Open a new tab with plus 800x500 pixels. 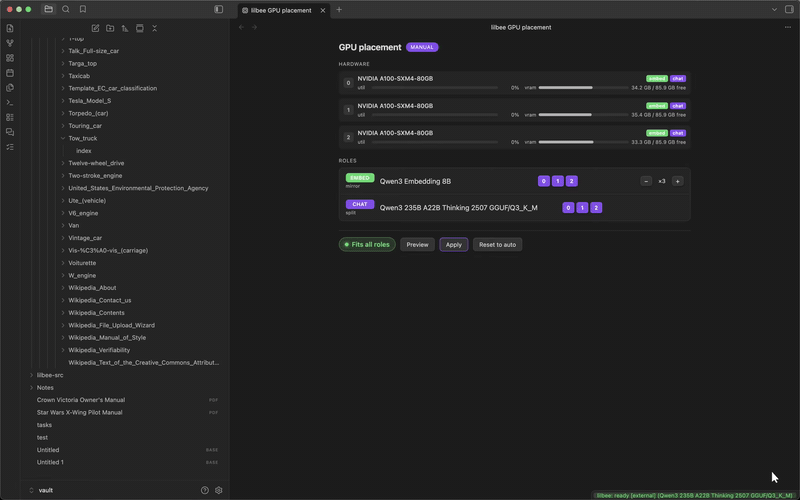[x=339, y=9]
